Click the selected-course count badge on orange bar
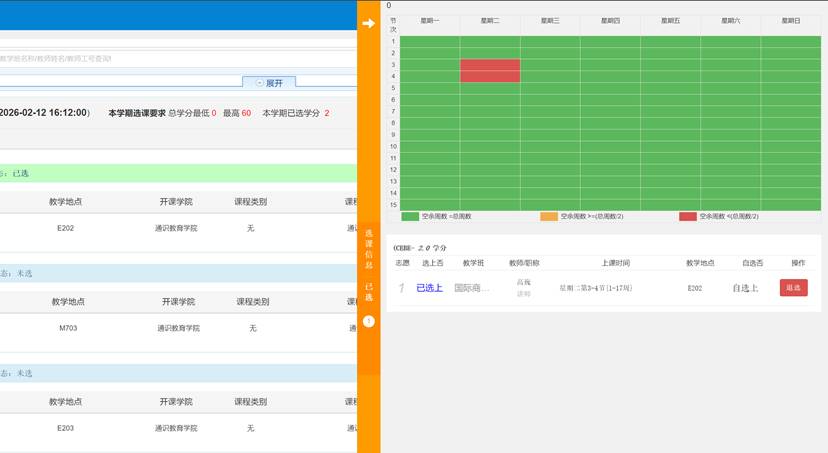The height and width of the screenshot is (453, 828). tap(368, 321)
